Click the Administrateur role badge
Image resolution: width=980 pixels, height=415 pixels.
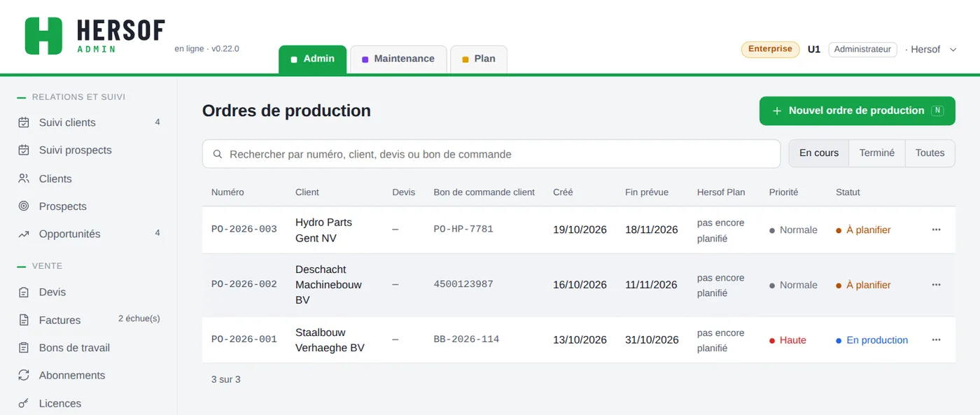pos(862,50)
